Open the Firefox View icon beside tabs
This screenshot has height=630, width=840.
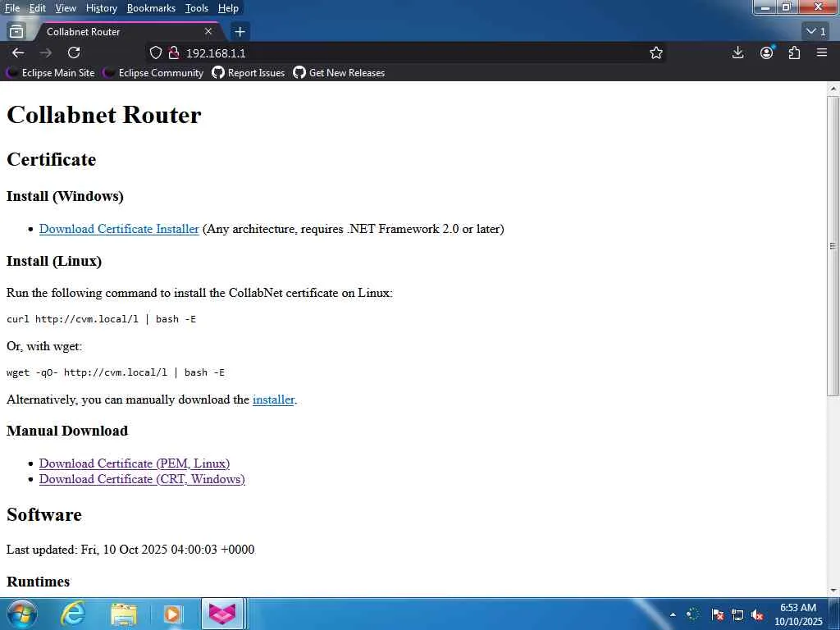16,32
